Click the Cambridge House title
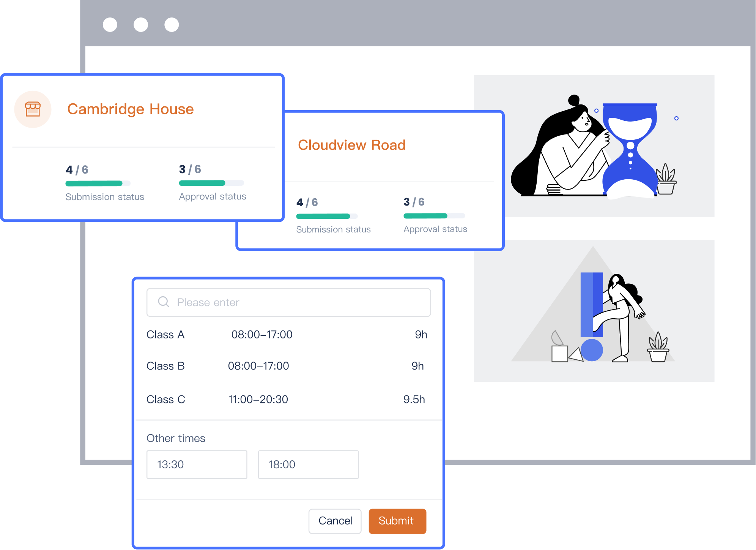Viewport: 756px width, 550px height. pyautogui.click(x=131, y=109)
